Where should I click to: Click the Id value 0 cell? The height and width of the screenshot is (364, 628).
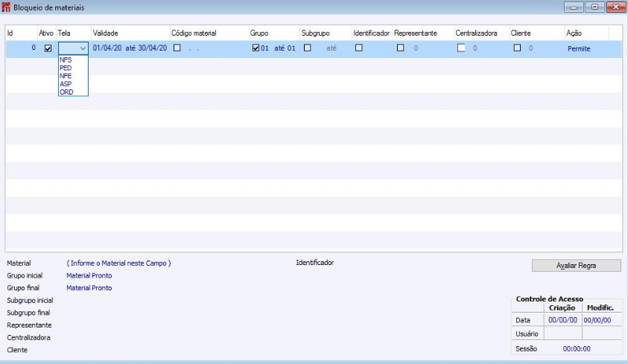point(34,48)
